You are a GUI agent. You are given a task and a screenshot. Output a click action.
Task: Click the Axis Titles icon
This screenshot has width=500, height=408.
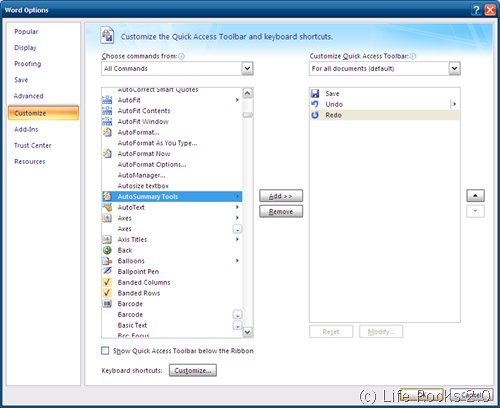pos(107,239)
